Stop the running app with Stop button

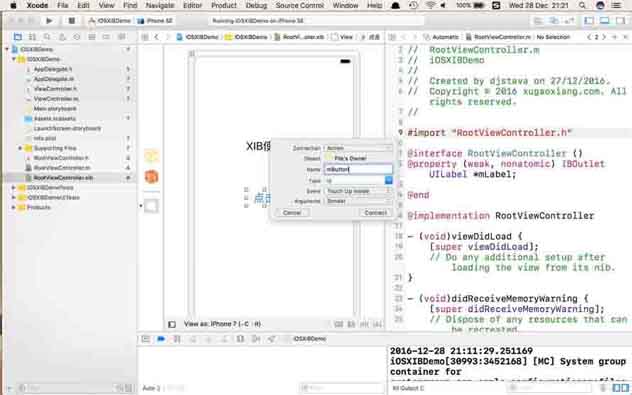tap(71, 21)
